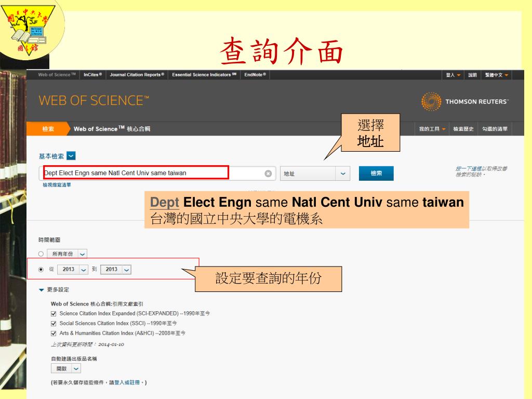Open 檢索歷史 search history
The height and width of the screenshot is (399, 532).
point(463,129)
